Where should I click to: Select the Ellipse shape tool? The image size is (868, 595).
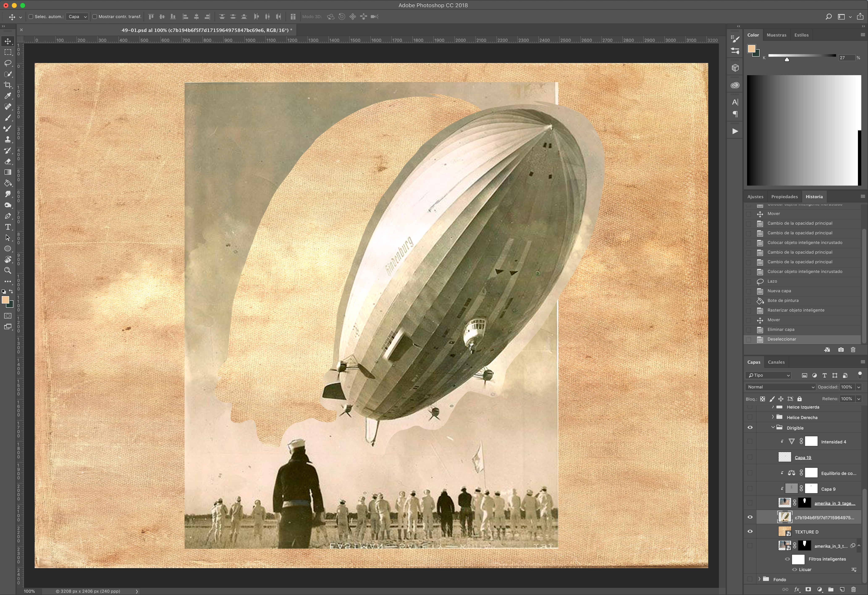(x=8, y=249)
